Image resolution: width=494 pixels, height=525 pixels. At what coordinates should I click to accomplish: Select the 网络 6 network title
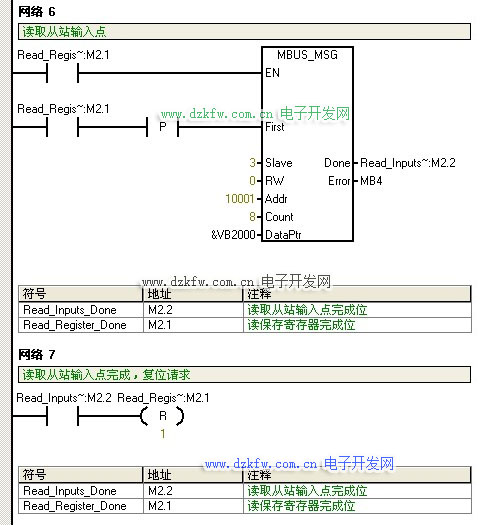(37, 12)
